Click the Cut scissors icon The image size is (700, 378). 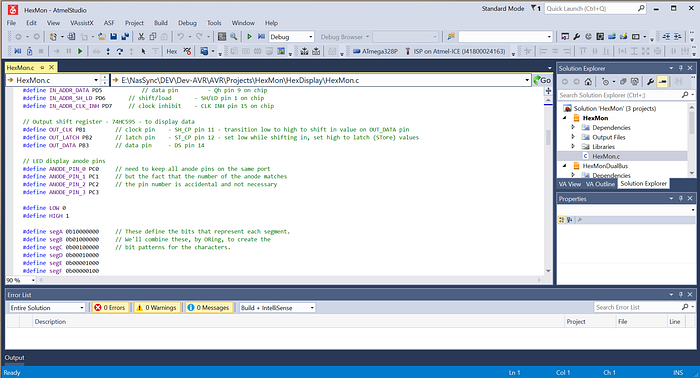[x=141, y=37]
